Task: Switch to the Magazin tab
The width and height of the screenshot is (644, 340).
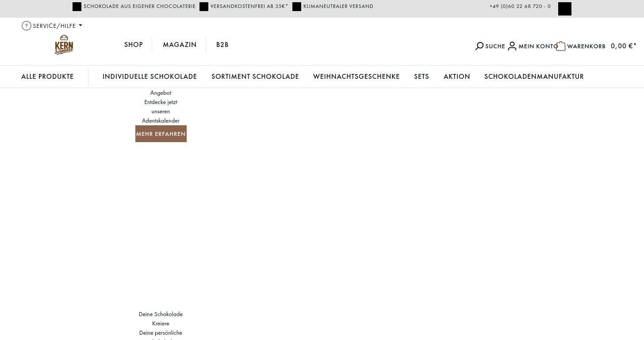Action: [180, 45]
